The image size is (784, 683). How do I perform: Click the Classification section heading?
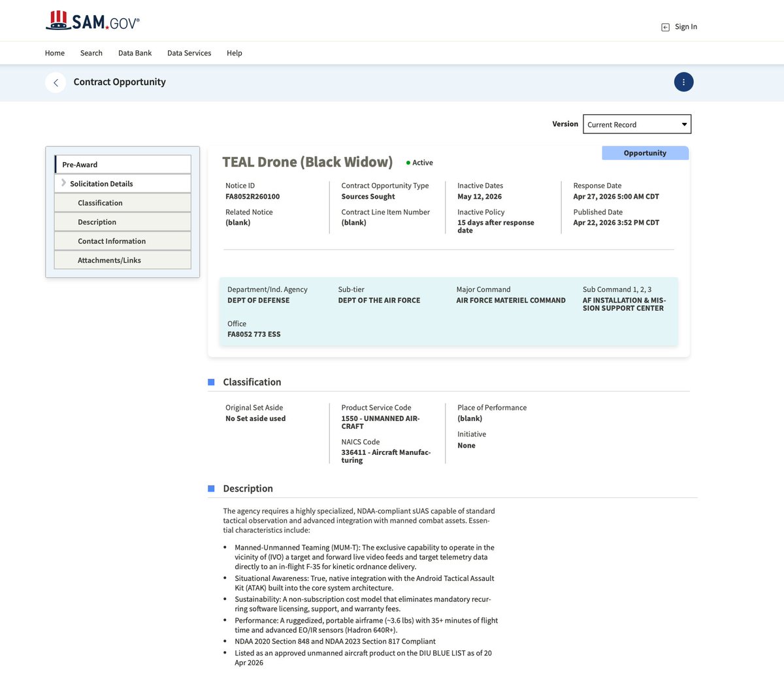[x=252, y=382]
